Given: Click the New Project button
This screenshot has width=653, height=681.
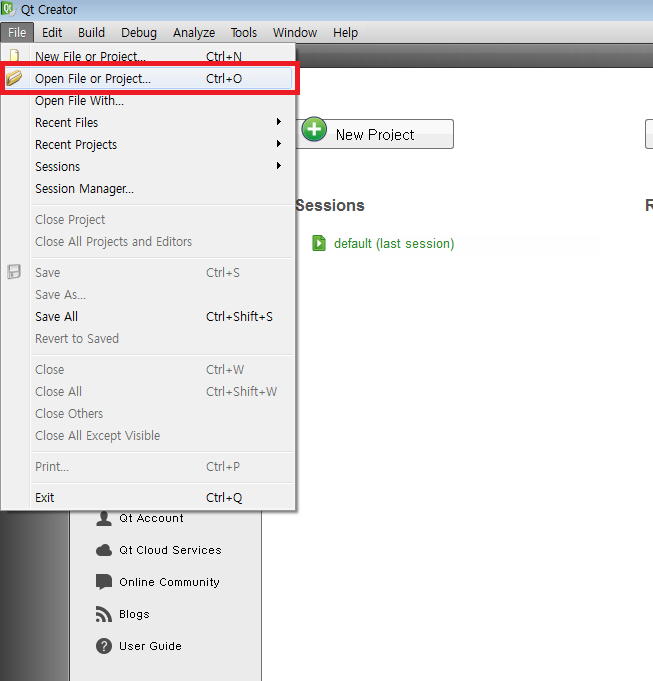Looking at the screenshot, I should click(375, 134).
